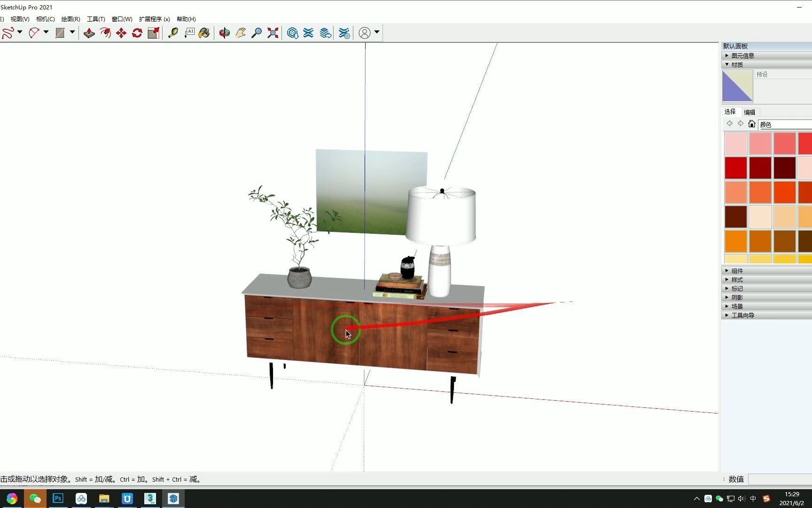Expand the 图元信息 panel section

click(727, 56)
